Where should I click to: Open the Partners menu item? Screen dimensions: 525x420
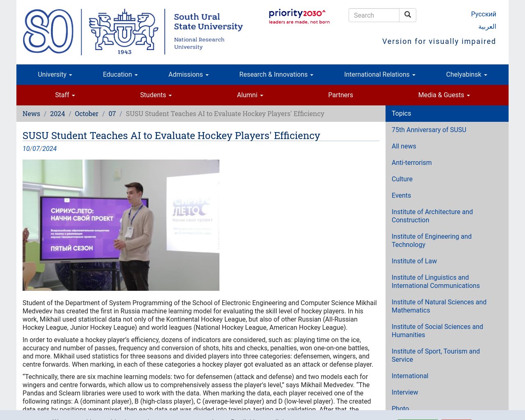[x=340, y=95]
